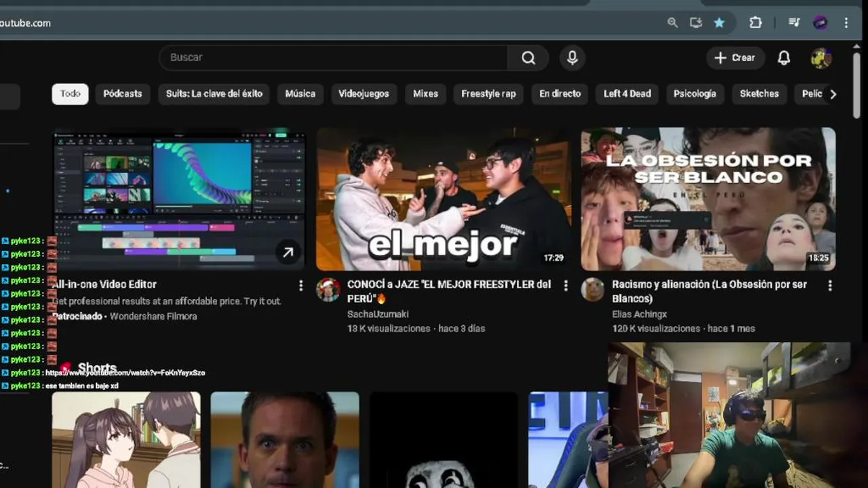
Task: Click the search magnifier button
Action: 528,58
